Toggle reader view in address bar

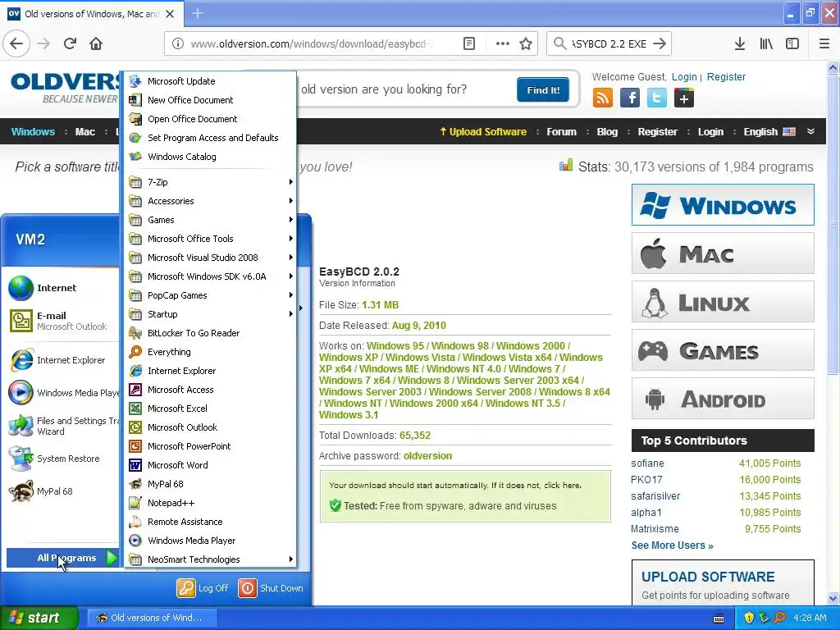pyautogui.click(x=468, y=43)
